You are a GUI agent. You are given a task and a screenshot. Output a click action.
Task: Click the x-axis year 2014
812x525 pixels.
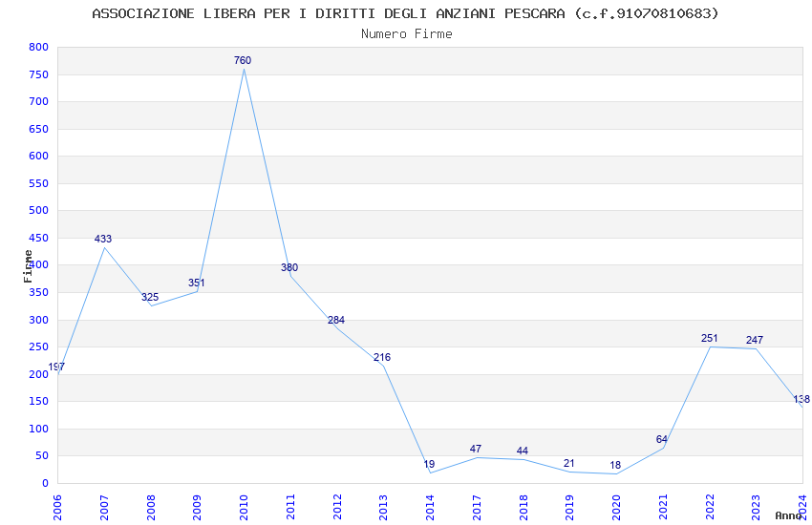430,508
